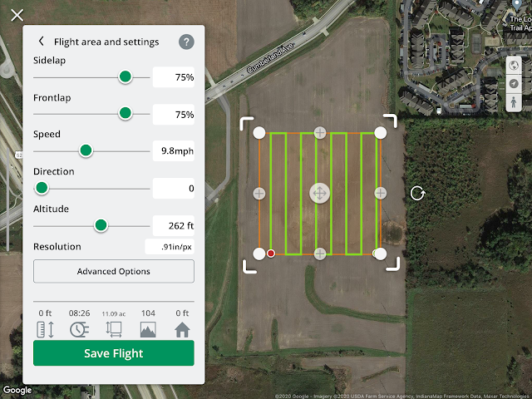Image resolution: width=532 pixels, height=399 pixels.
Task: Edit the Altitude 262 ft field
Action: pos(174,225)
